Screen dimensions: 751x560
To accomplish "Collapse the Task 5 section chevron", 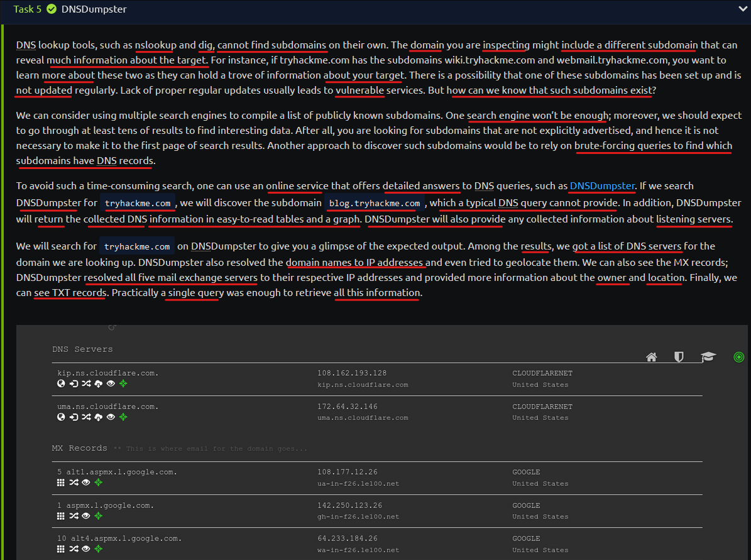I will pyautogui.click(x=743, y=9).
